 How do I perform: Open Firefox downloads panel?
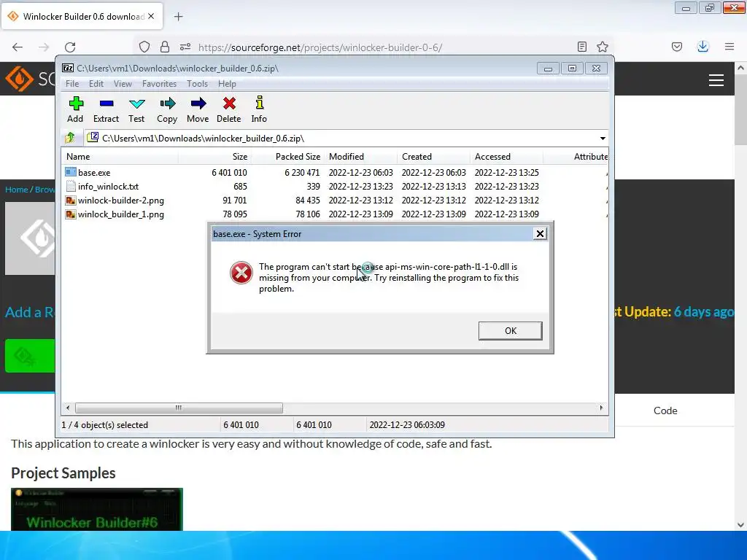click(x=703, y=47)
